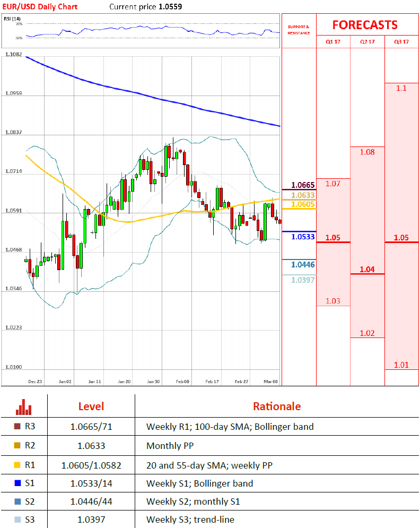Click the Q2 17 median forecast 1.04

coord(367,270)
